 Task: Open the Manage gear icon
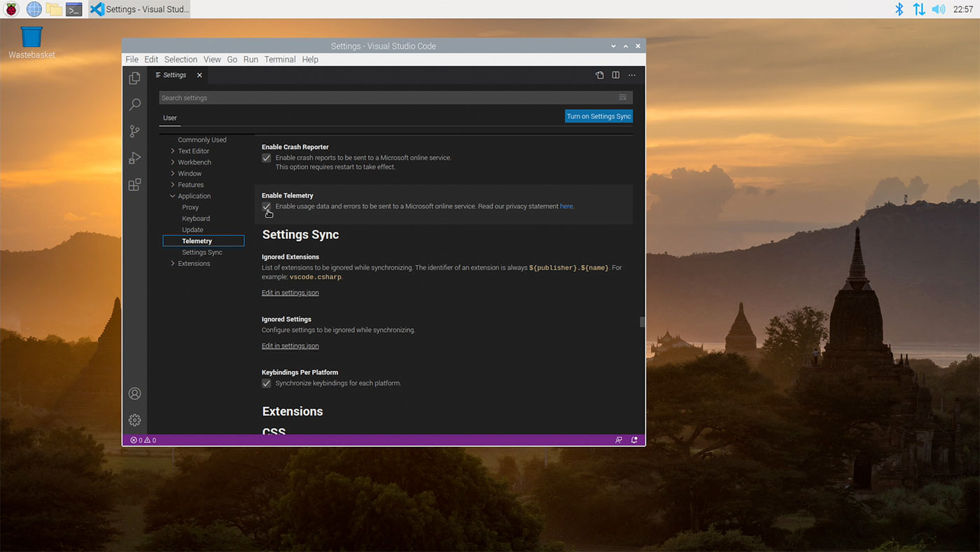[x=134, y=420]
